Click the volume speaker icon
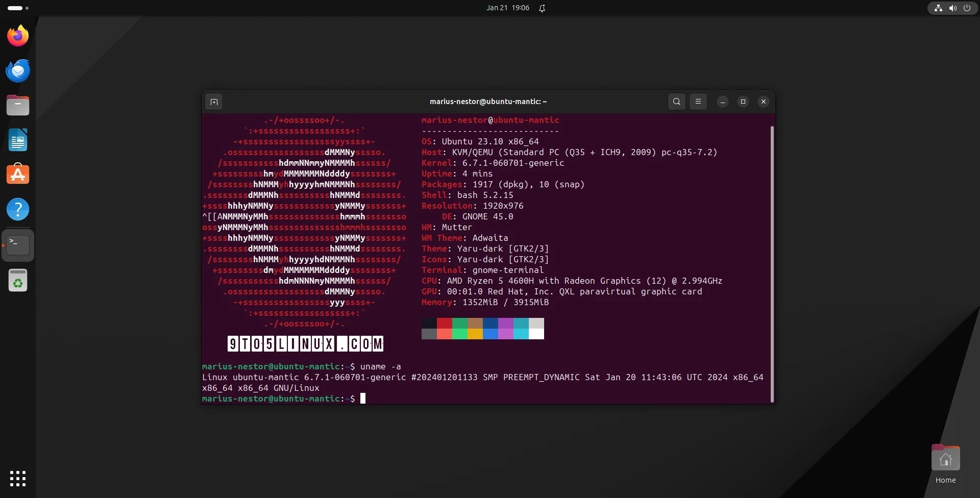This screenshot has height=498, width=980. [x=952, y=8]
